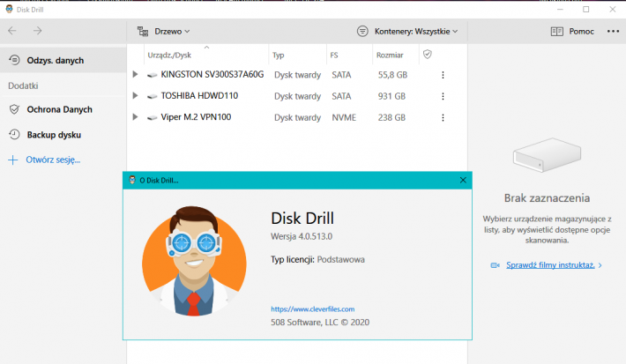Click NVME file system cell
The image size is (626, 364).
coord(344,118)
